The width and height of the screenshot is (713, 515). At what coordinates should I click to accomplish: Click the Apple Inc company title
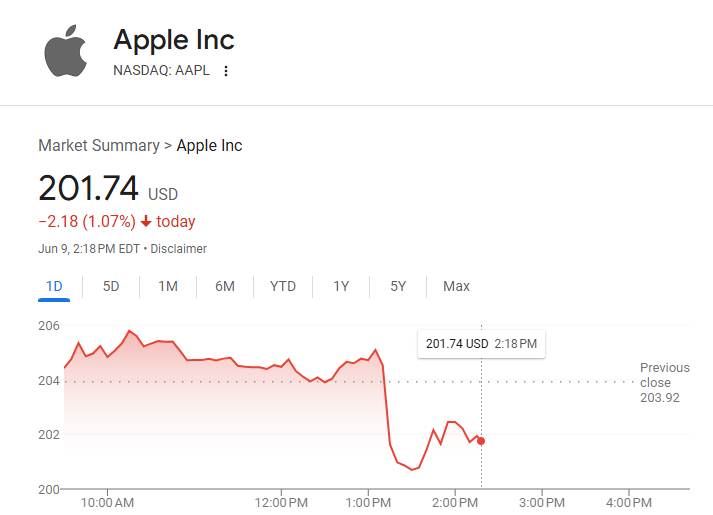(x=174, y=40)
